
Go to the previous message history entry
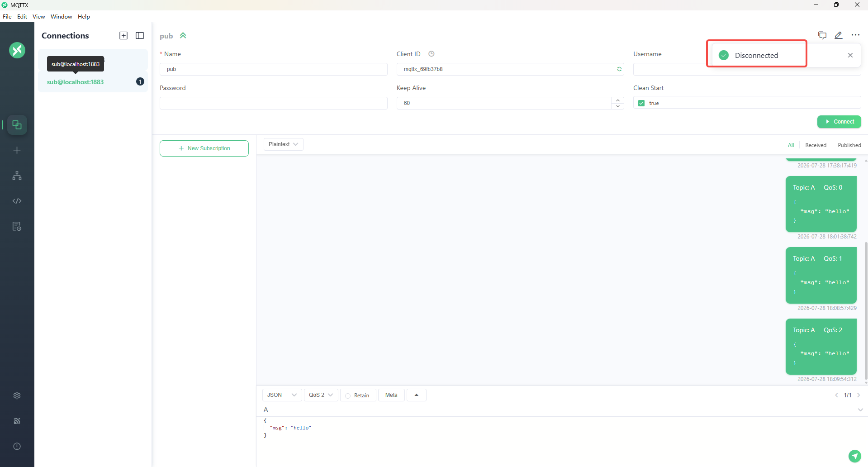[837, 395]
